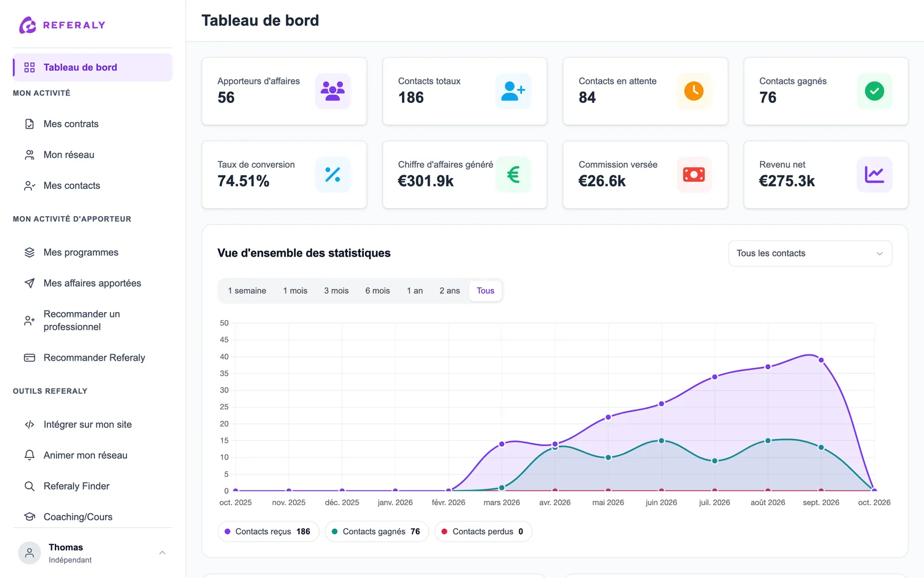Select the 3 mois time range tab
The image size is (924, 578).
pyautogui.click(x=336, y=291)
